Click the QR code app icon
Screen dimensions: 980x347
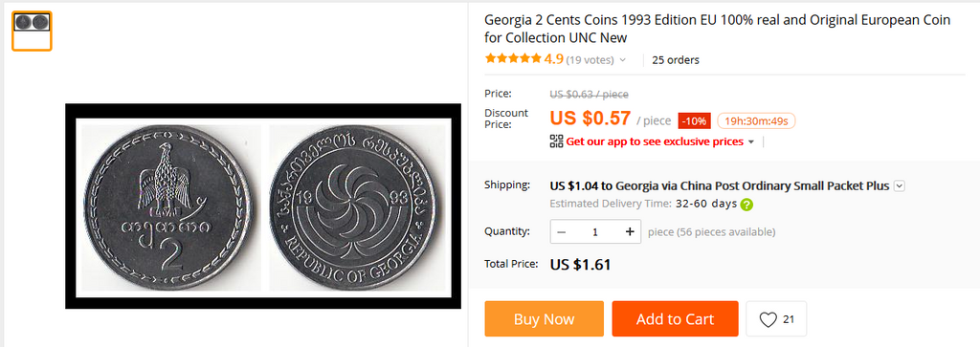click(x=556, y=141)
